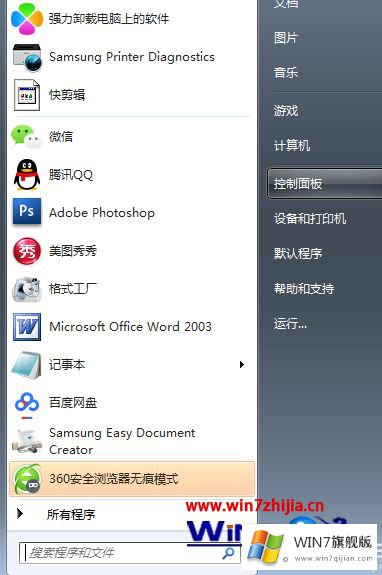Image resolution: width=382 pixels, height=575 pixels.
Task: Expand the 记事本 submenu arrow
Action: pos(241,365)
